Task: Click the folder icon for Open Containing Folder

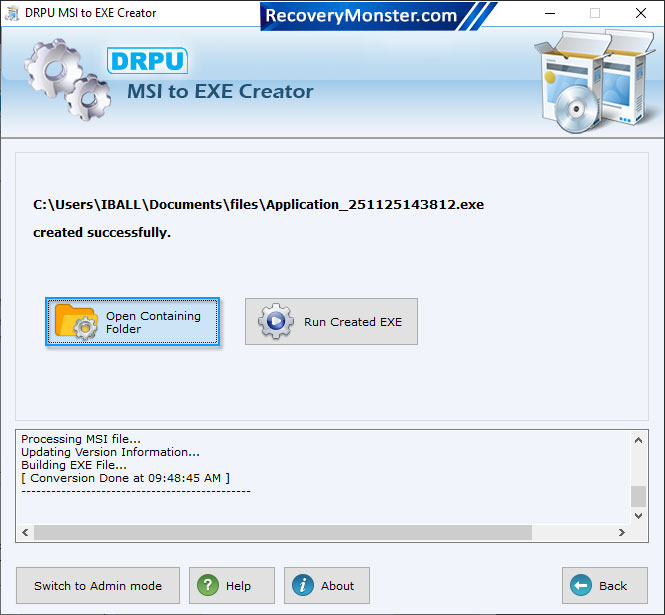Action: [x=77, y=322]
